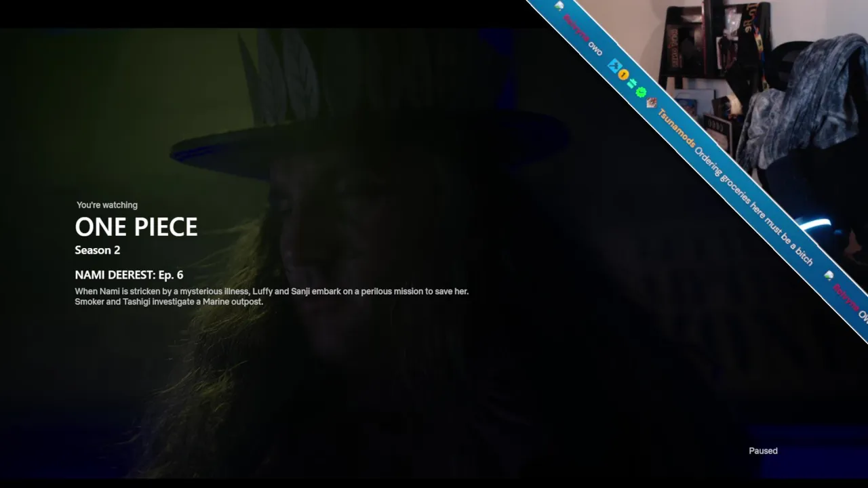The image size is (868, 488).
Task: Click the 'Paused' status text
Action: pyautogui.click(x=763, y=451)
